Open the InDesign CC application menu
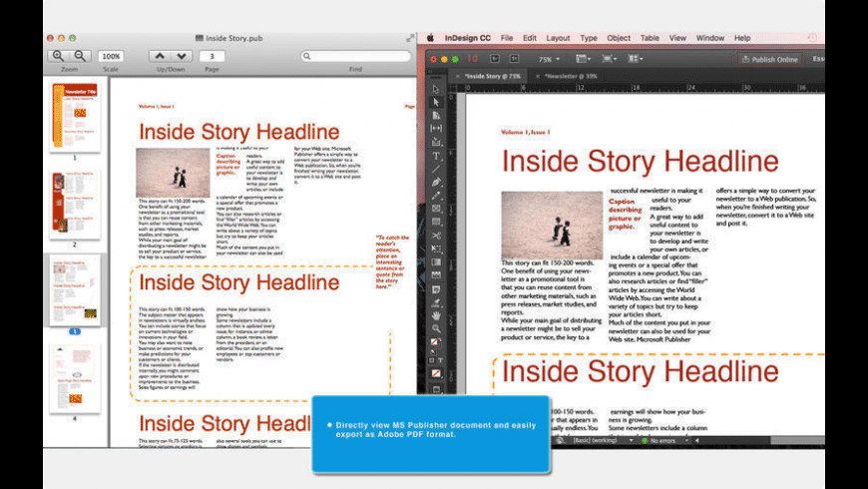This screenshot has height=489, width=868. pos(468,38)
